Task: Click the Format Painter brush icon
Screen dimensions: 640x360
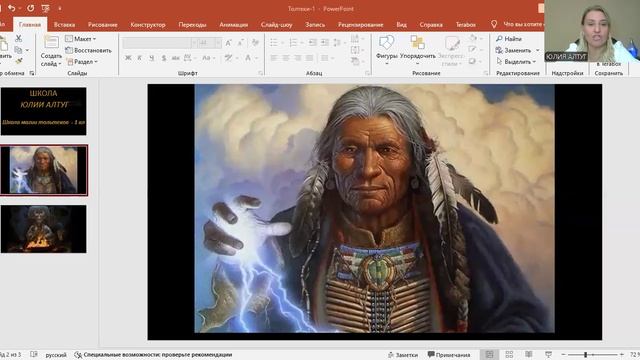Action: pyautogui.click(x=19, y=61)
